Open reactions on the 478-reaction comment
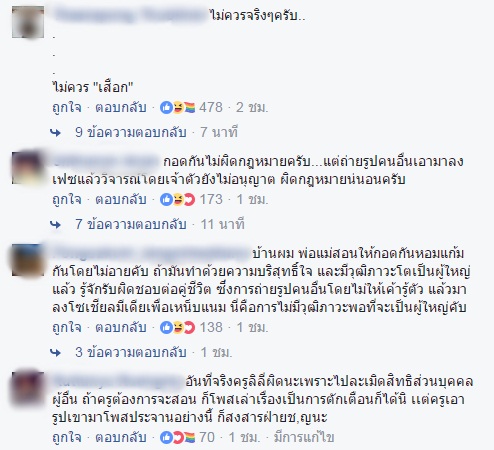 click(177, 108)
